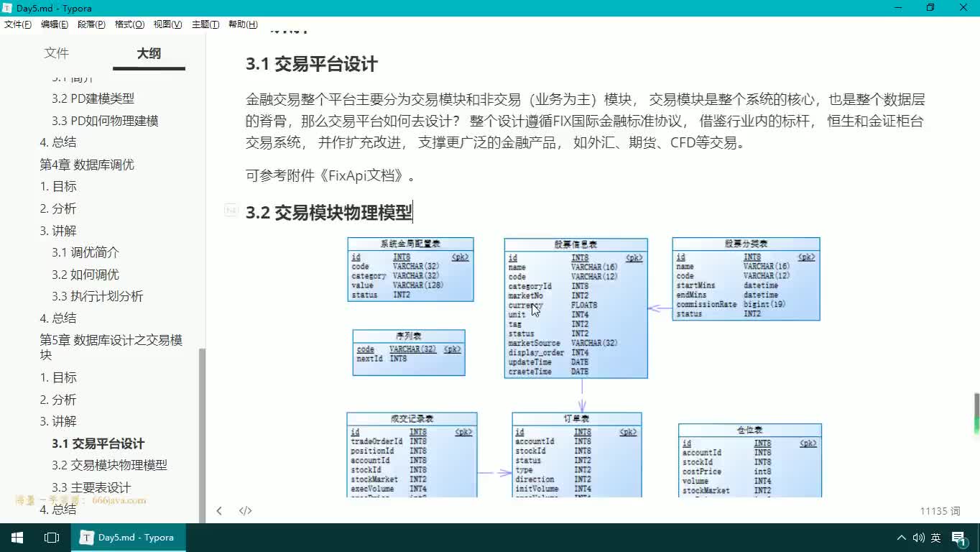The image size is (980, 552).
Task: Open the Windows Start menu
Action: point(17,538)
